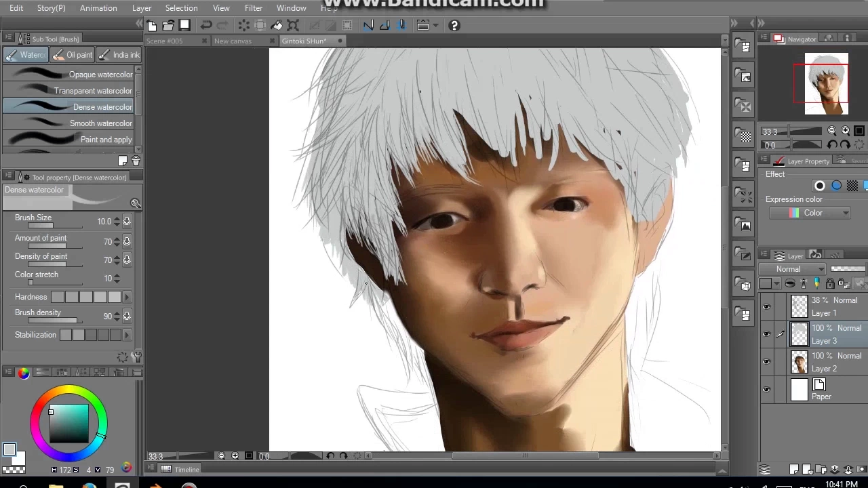Zoom in using the canvas bottom bar magnifier
This screenshot has height=488, width=868.
235,456
